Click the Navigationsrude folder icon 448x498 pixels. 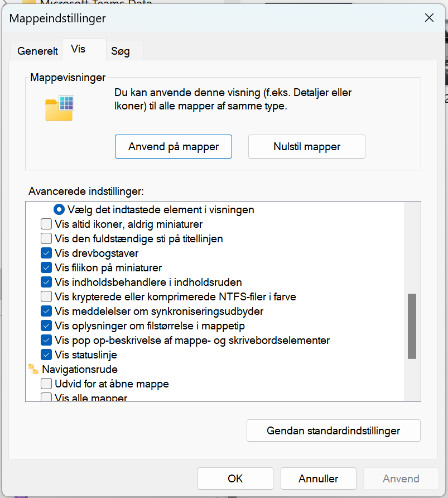[33, 369]
